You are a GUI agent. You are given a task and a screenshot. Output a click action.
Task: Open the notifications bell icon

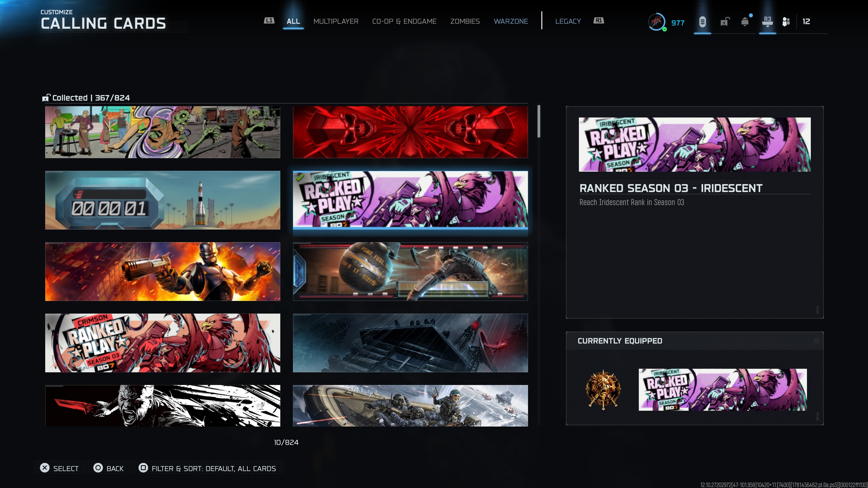pos(745,22)
